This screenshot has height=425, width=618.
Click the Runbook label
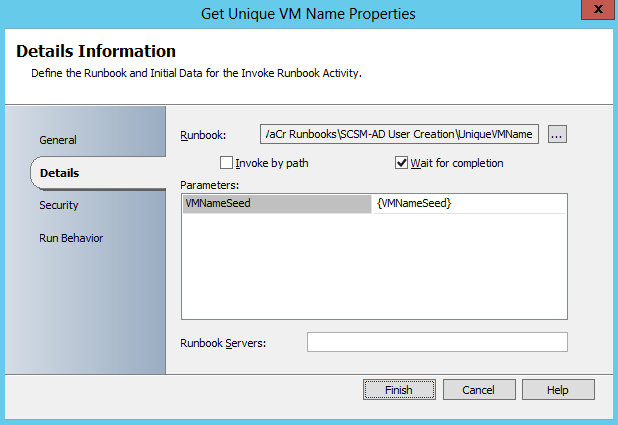point(203,135)
